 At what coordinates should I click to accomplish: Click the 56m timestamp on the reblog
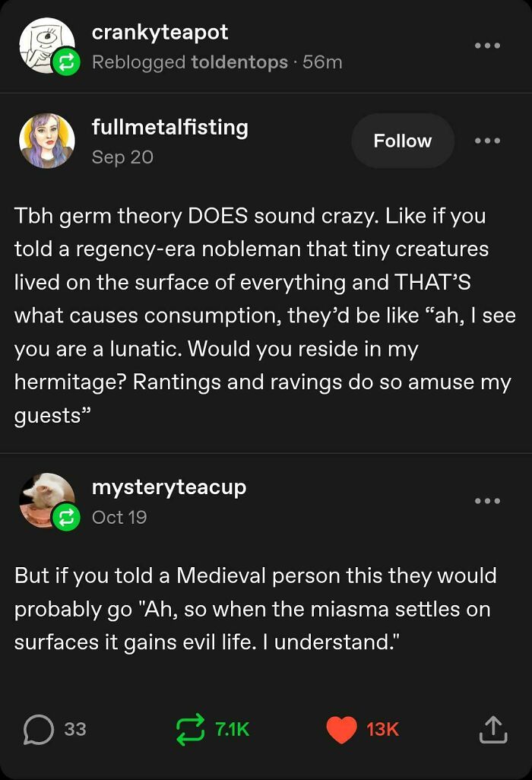coord(322,62)
